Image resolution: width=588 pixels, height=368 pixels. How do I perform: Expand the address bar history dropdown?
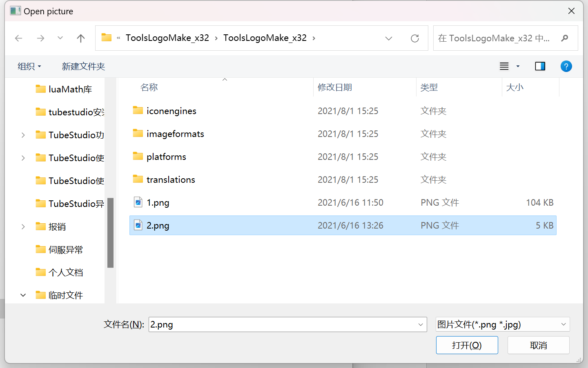[389, 38]
